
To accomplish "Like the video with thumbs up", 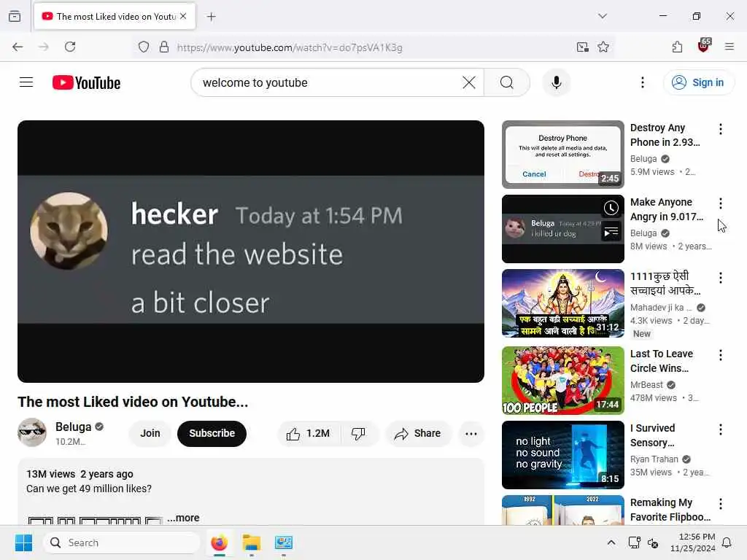I will coord(308,433).
